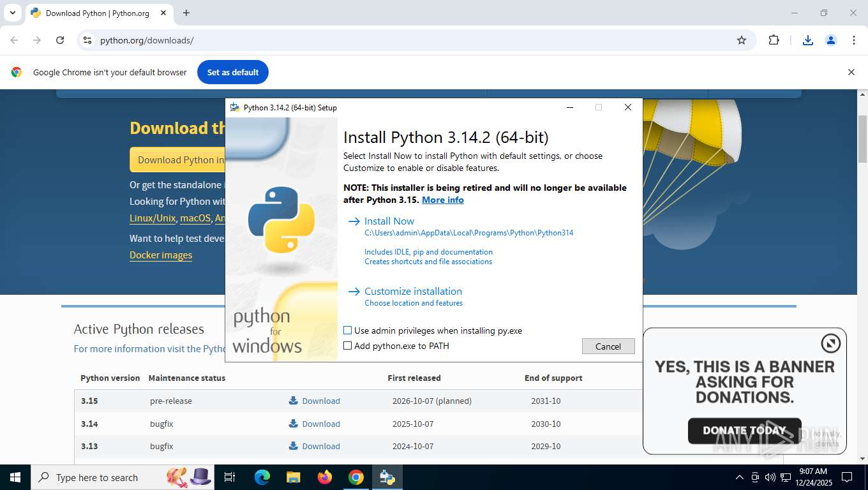Click the Chrome back arrow
This screenshot has height=490, width=868.
[x=14, y=40]
